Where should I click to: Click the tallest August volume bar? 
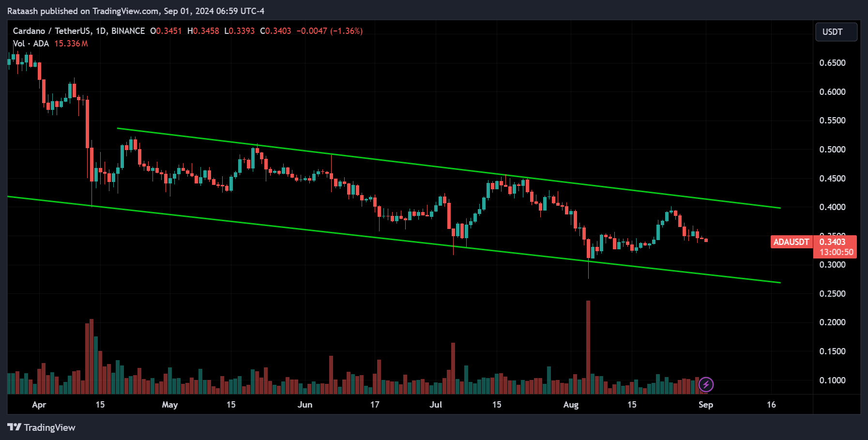(588, 347)
